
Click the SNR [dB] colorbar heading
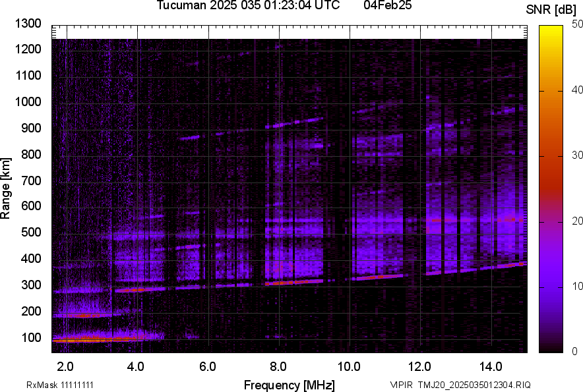[551, 9]
